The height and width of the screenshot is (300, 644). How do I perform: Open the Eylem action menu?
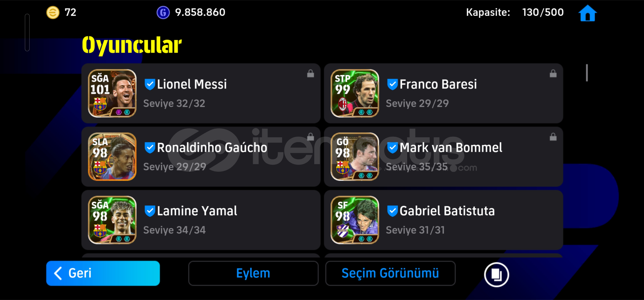click(x=253, y=273)
